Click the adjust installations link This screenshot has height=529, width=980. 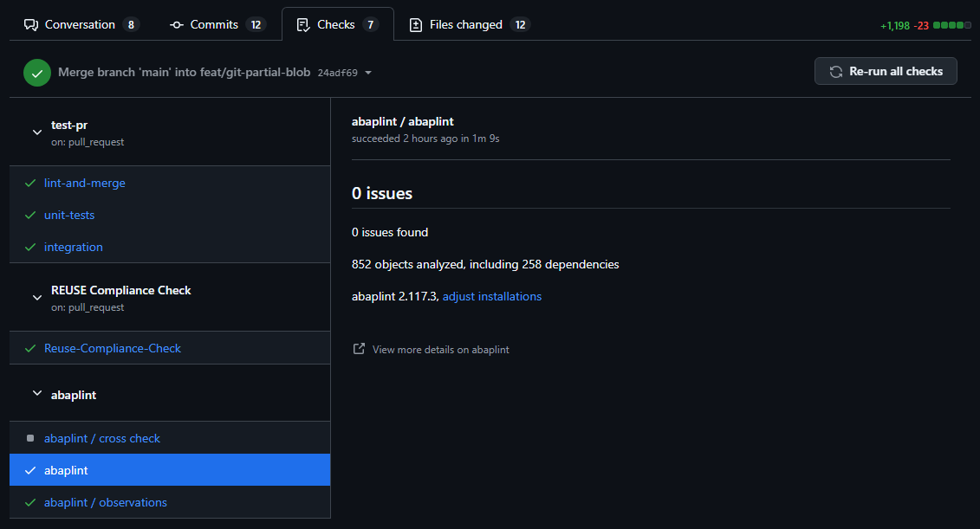click(492, 297)
